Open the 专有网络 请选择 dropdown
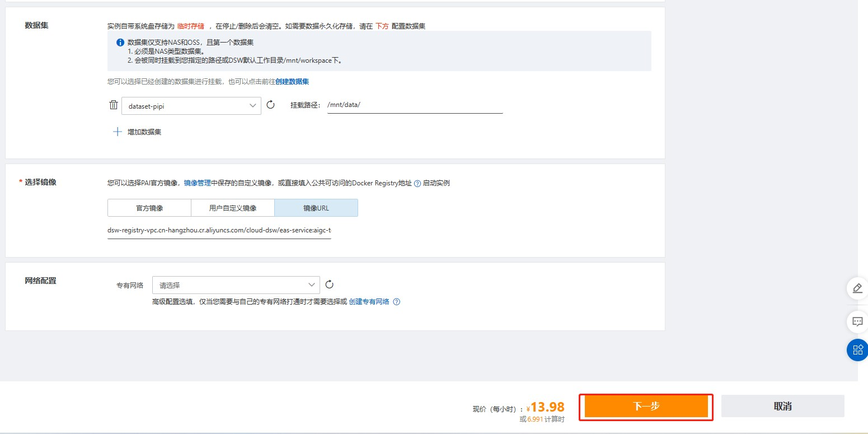This screenshot has height=434, width=868. 236,285
